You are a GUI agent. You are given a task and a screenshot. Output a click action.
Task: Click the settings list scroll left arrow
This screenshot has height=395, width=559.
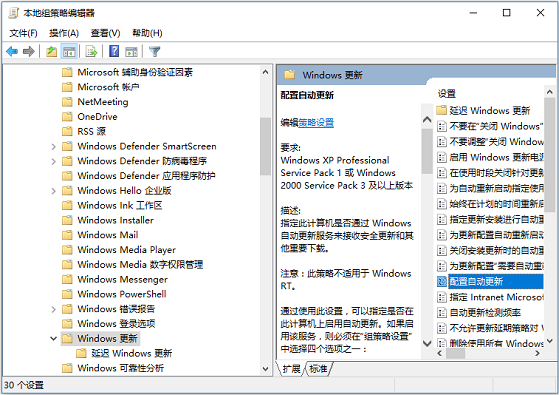(x=440, y=354)
